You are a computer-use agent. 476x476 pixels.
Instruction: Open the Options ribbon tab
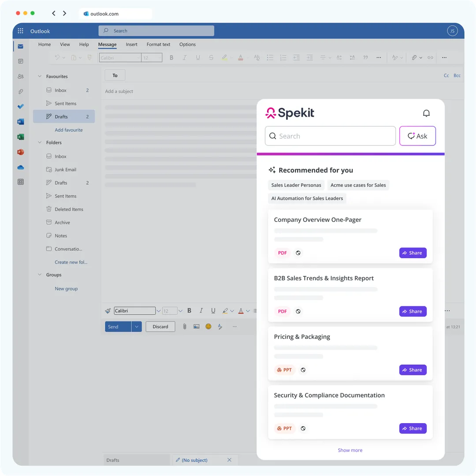[187, 45]
